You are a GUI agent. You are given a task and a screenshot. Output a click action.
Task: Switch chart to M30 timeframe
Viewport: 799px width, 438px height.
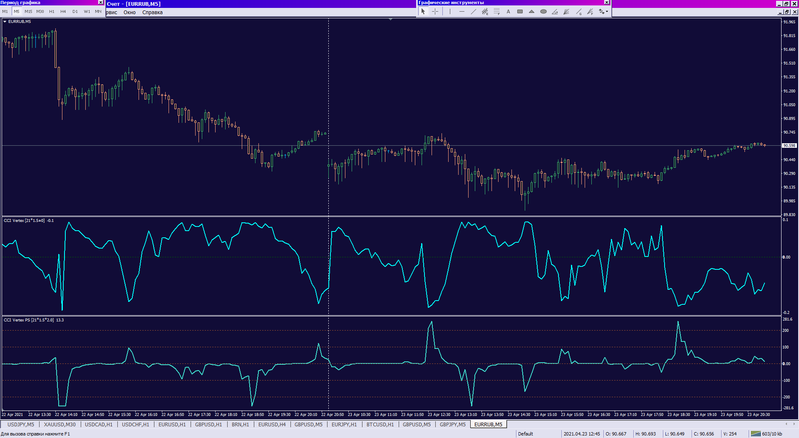[x=40, y=11]
